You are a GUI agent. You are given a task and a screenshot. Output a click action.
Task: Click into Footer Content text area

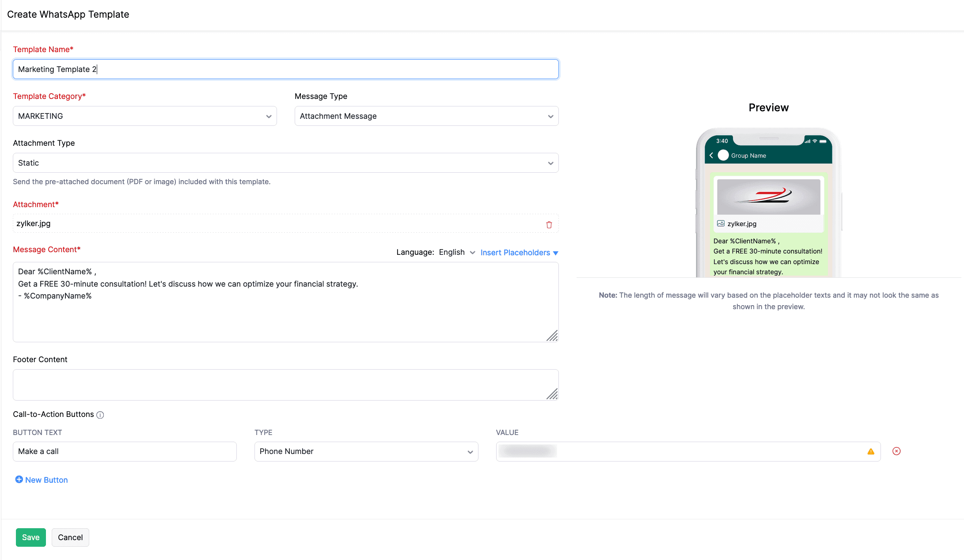[x=285, y=385]
